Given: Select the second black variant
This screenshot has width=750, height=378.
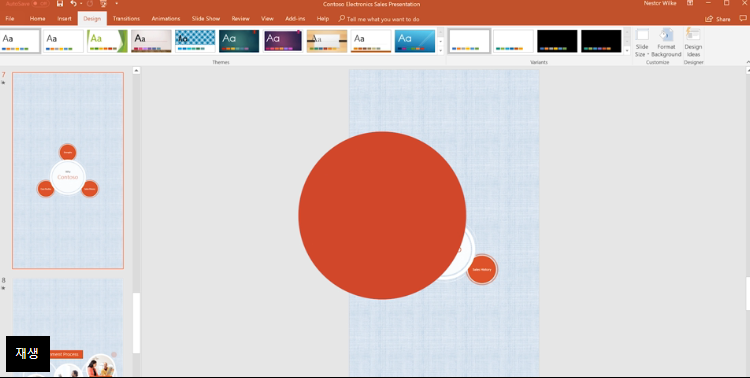Looking at the screenshot, I should 601,41.
